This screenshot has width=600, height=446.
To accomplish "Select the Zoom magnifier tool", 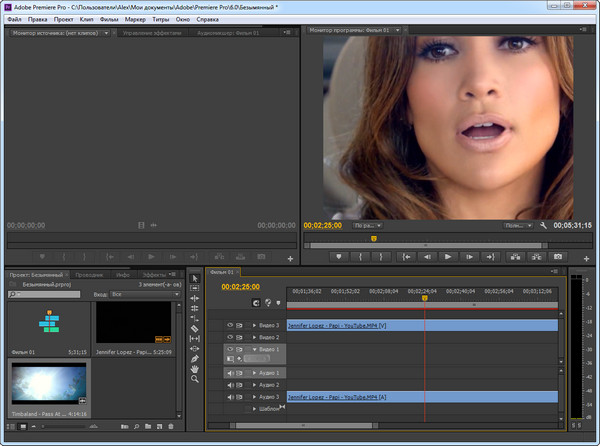I will click(195, 379).
